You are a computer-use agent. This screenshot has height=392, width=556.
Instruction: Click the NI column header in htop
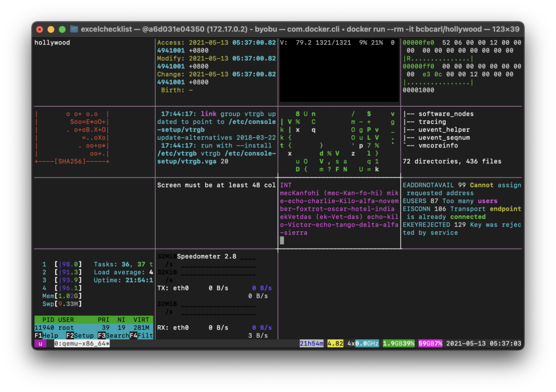point(121,320)
